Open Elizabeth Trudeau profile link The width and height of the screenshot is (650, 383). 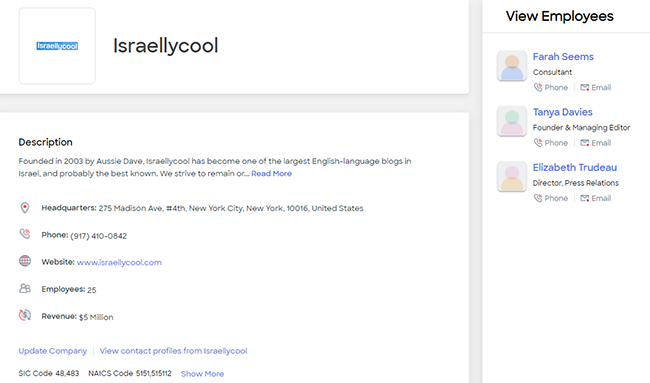pos(575,167)
